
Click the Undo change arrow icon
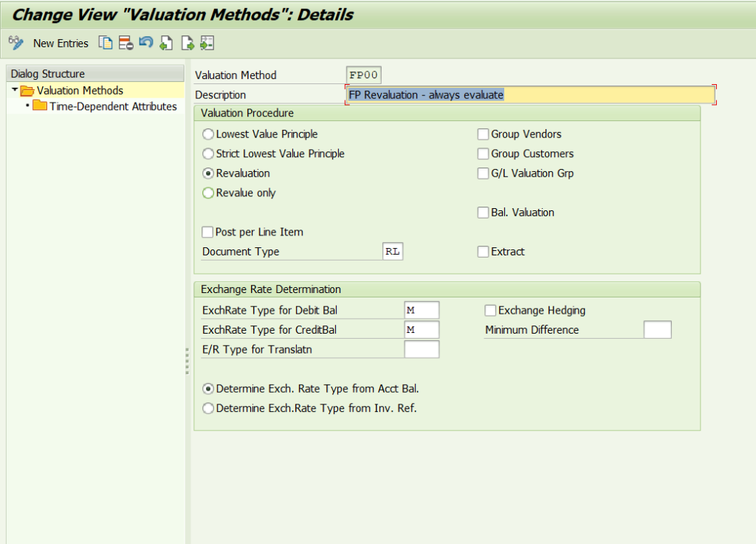145,43
